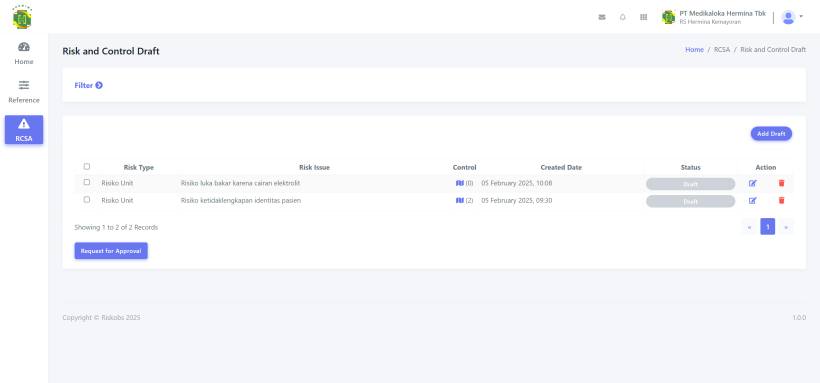Go to previous page in pagination
The width and height of the screenshot is (820, 383).
point(749,227)
